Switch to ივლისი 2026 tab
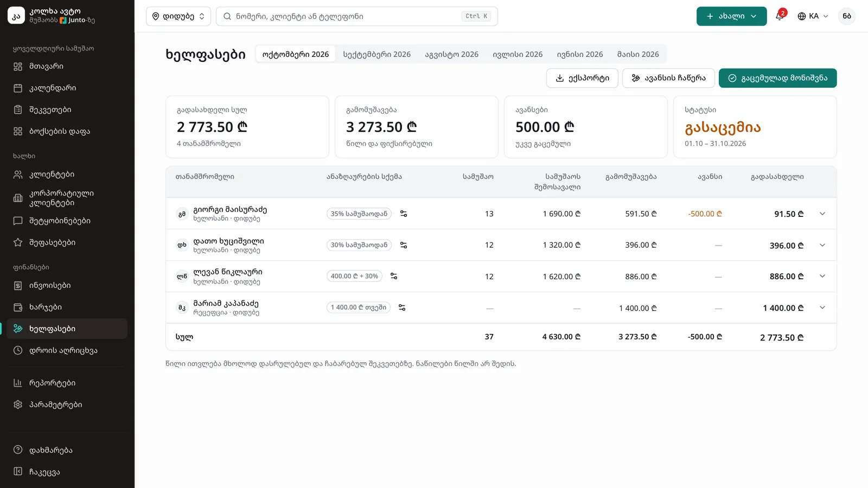Screen dimensions: 868x488 [x=518, y=54]
